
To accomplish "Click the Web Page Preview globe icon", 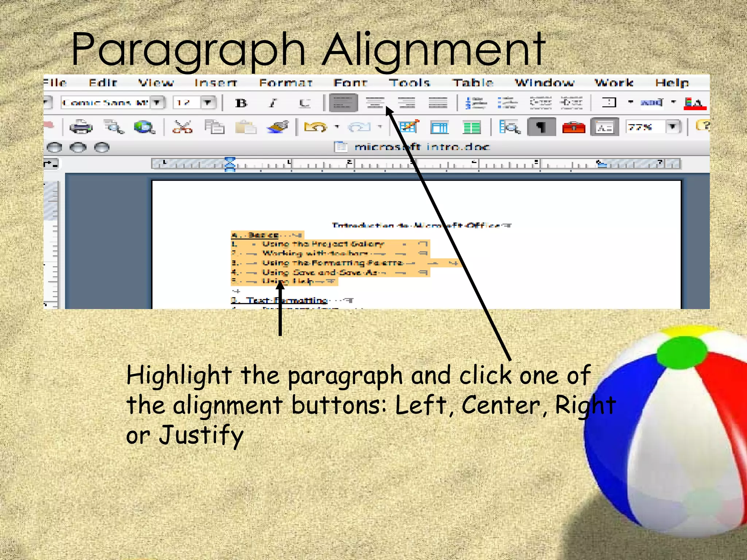I will pos(144,127).
